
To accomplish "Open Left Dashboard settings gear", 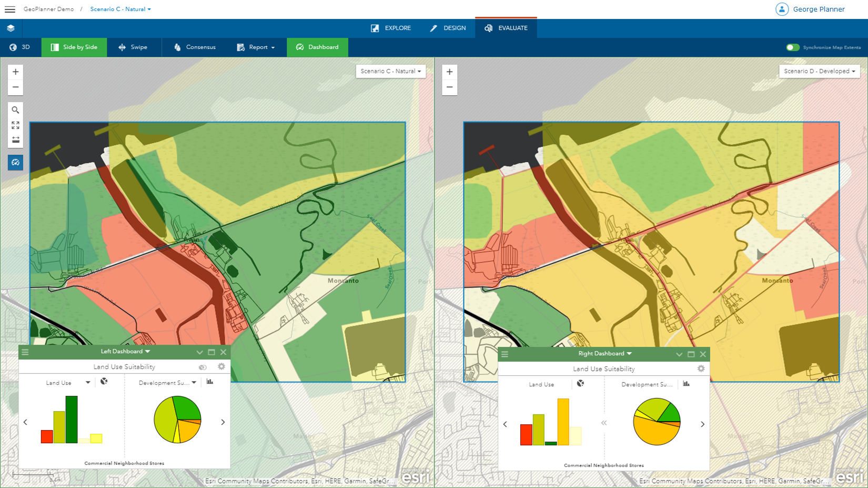I will [x=221, y=367].
